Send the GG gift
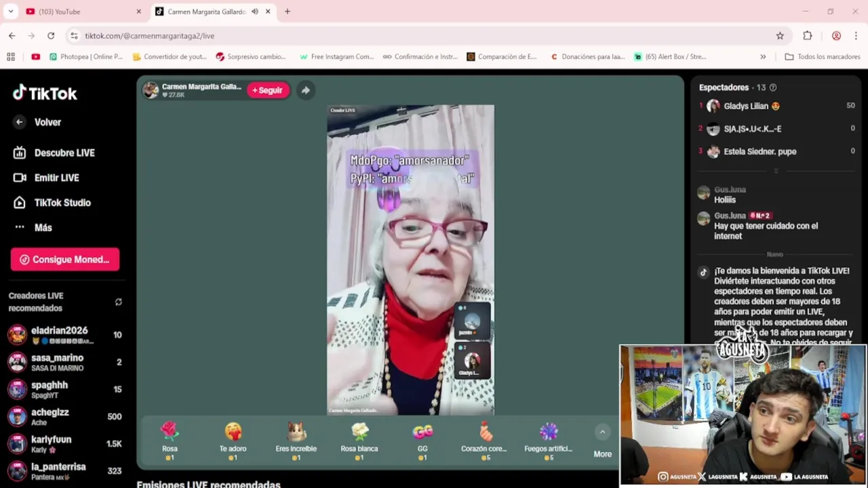The image size is (868, 488). (422, 441)
